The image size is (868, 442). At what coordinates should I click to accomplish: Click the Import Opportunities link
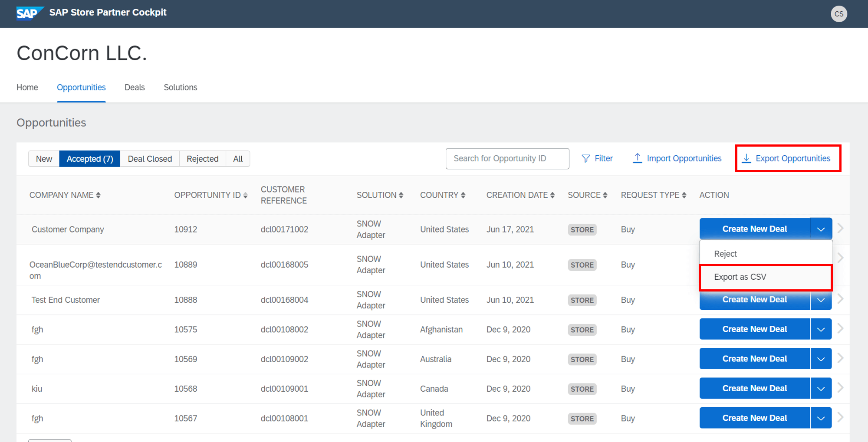pos(684,158)
